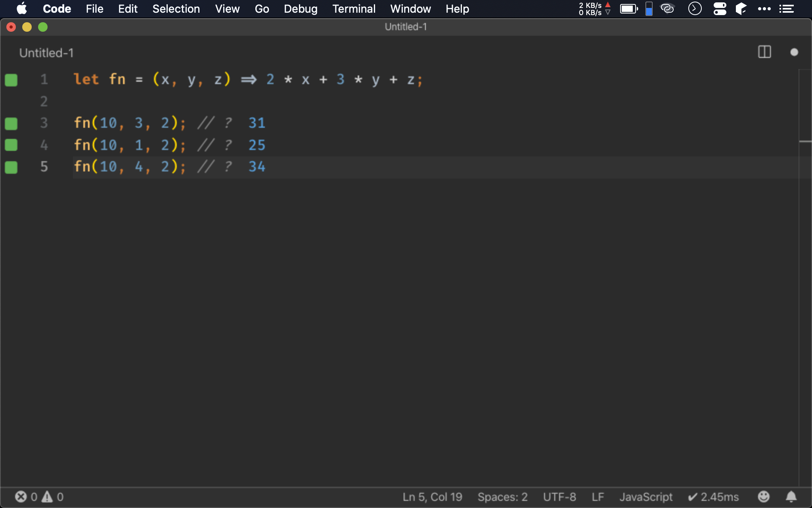Change file encoding from UTF-8
Viewport: 812px width, 508px height.
coord(559,496)
